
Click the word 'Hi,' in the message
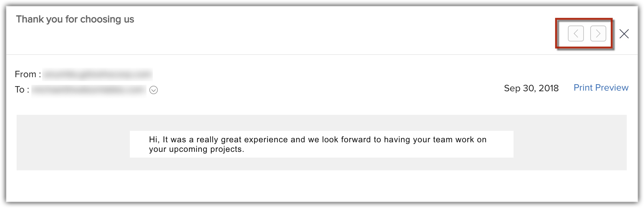pyautogui.click(x=154, y=140)
